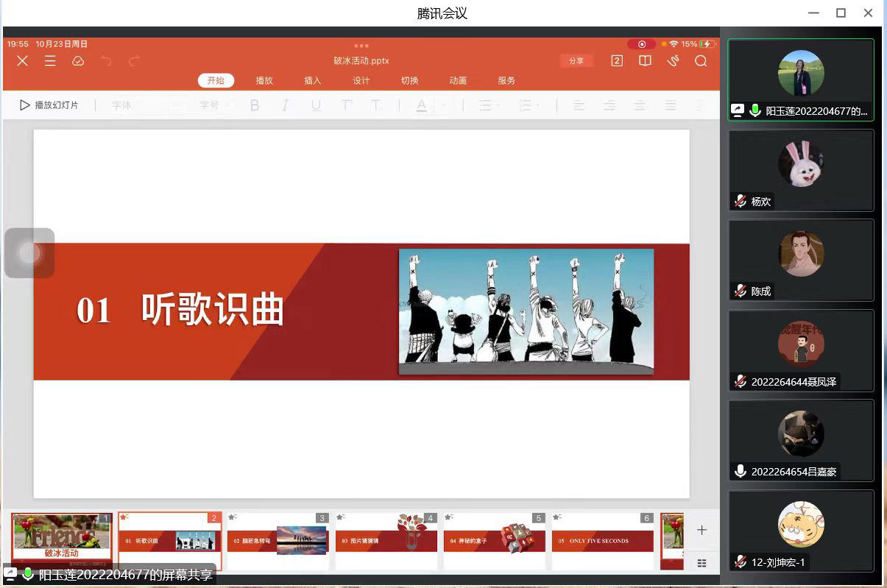This screenshot has height=588, width=887.
Task: Click 12-刘坤宏-1 participant tile
Action: coord(801,531)
